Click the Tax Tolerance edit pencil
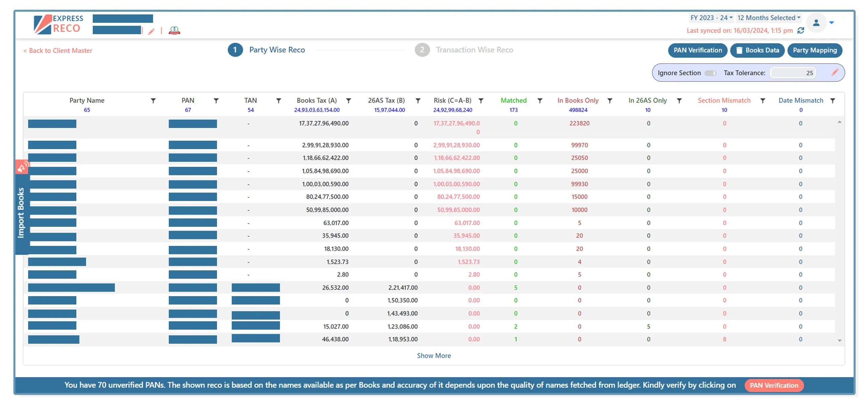Viewport: 868px width, 402px height. coord(834,72)
